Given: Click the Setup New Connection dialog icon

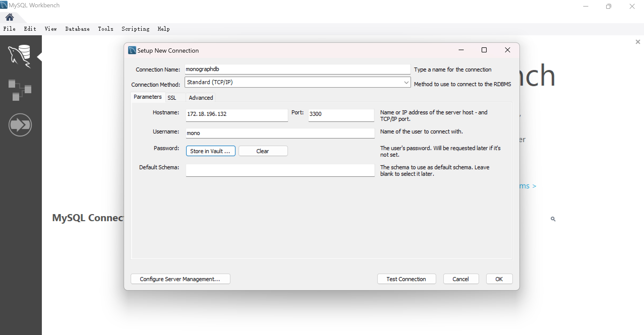Looking at the screenshot, I should coord(132,50).
